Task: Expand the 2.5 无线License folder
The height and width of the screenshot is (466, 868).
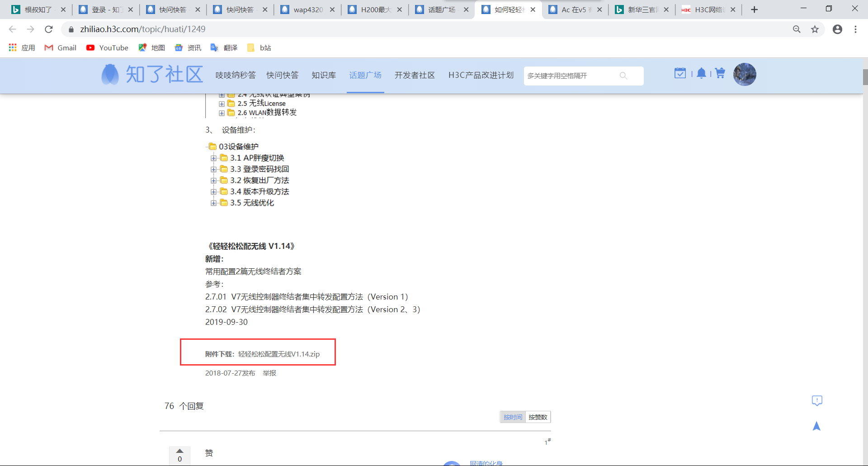Action: [222, 104]
